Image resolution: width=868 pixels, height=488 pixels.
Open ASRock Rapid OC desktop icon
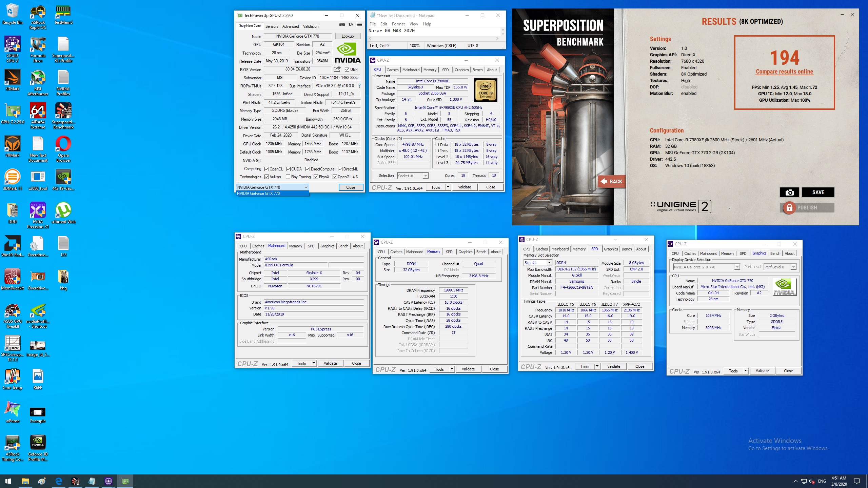(x=38, y=16)
